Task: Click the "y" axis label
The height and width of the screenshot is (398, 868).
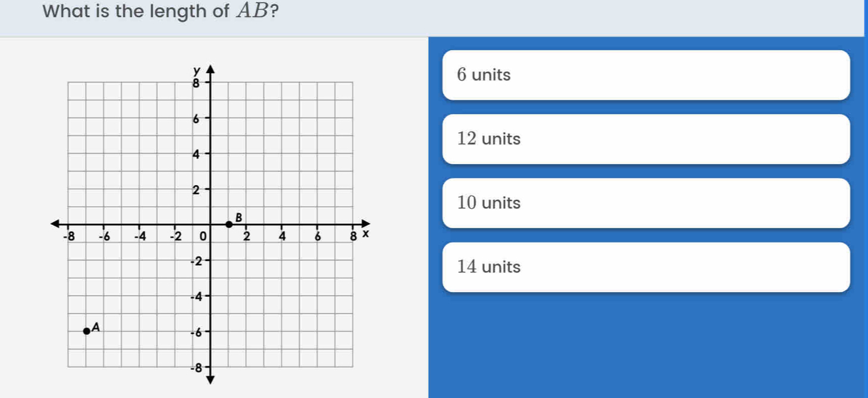Action: point(194,71)
